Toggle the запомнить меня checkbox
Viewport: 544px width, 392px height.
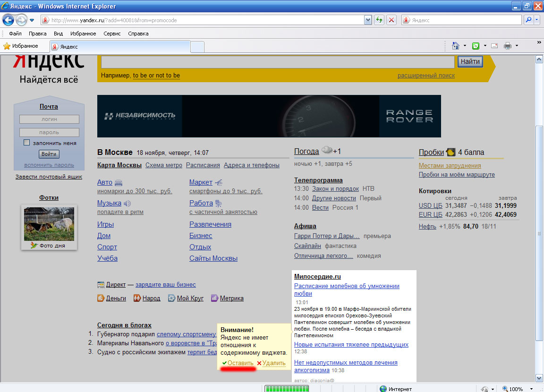[27, 143]
